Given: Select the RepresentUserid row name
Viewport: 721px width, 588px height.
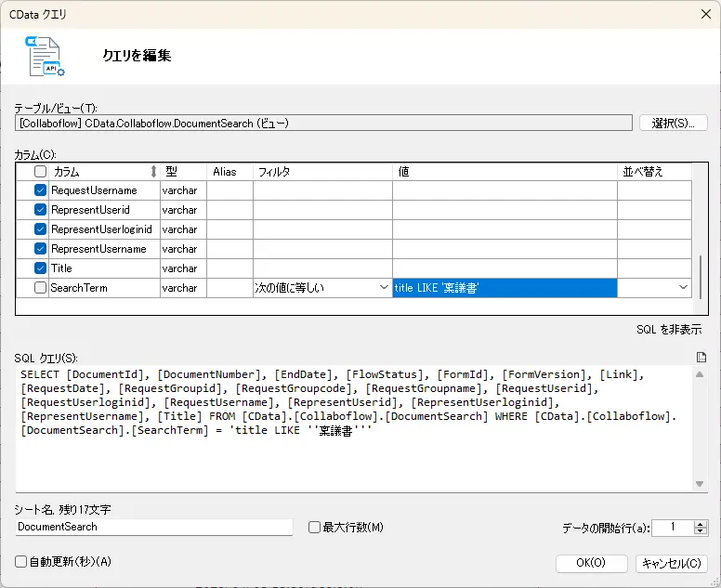Looking at the screenshot, I should click(x=90, y=210).
